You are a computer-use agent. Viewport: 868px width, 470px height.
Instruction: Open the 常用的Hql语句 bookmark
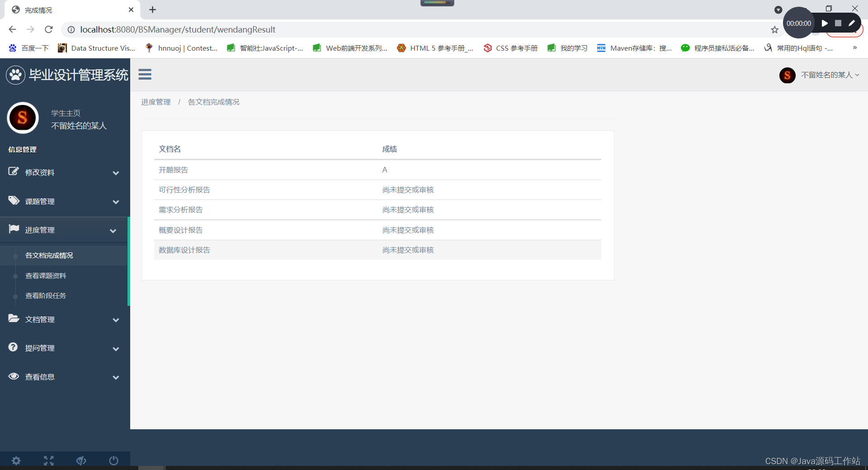tap(798, 48)
